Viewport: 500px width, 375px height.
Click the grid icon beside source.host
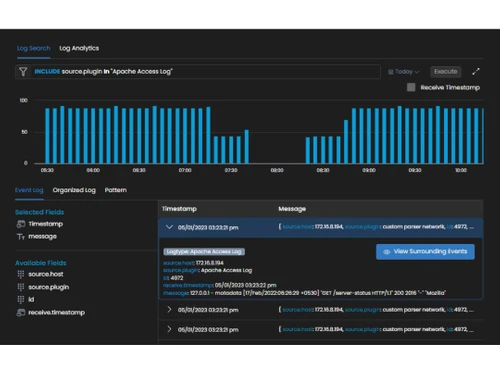21,274
